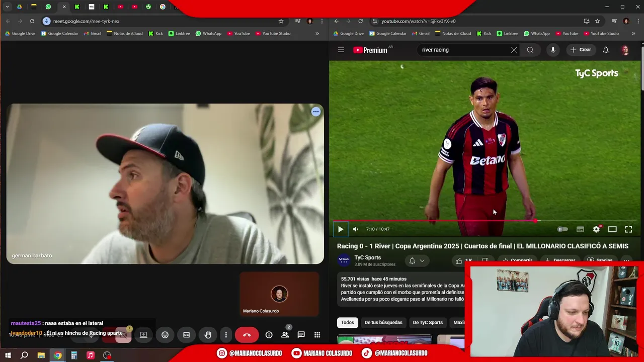Open the video title text

[482, 246]
